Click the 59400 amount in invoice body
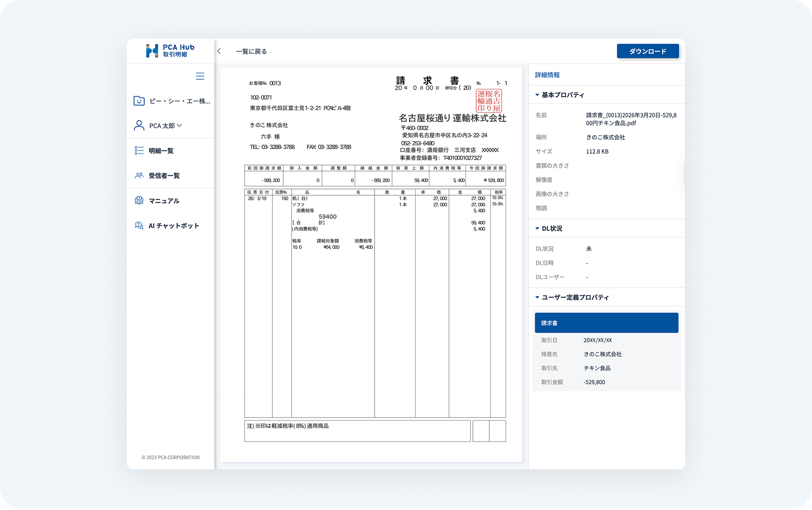812x510 pixels. pyautogui.click(x=327, y=217)
